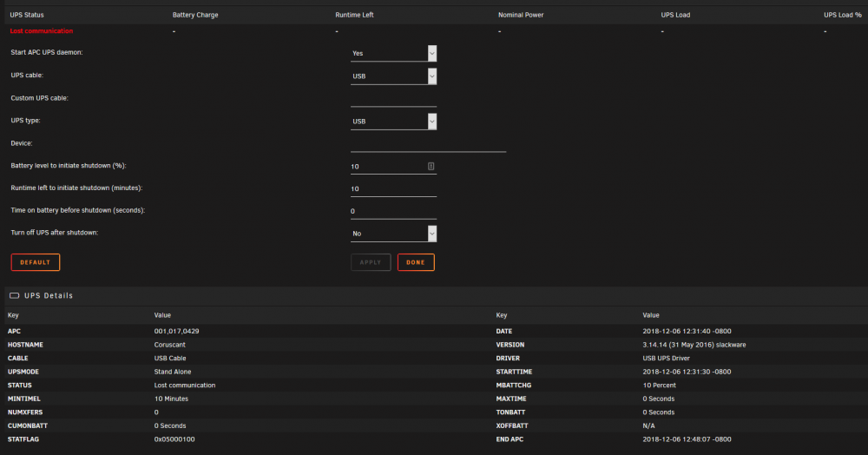Click the red Lost communication status text

[42, 31]
